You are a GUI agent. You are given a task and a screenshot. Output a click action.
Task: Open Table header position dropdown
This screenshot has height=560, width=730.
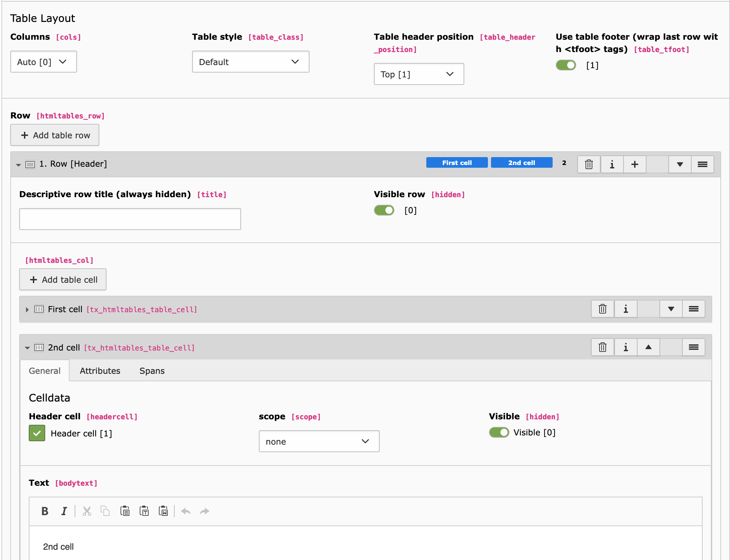click(x=418, y=74)
